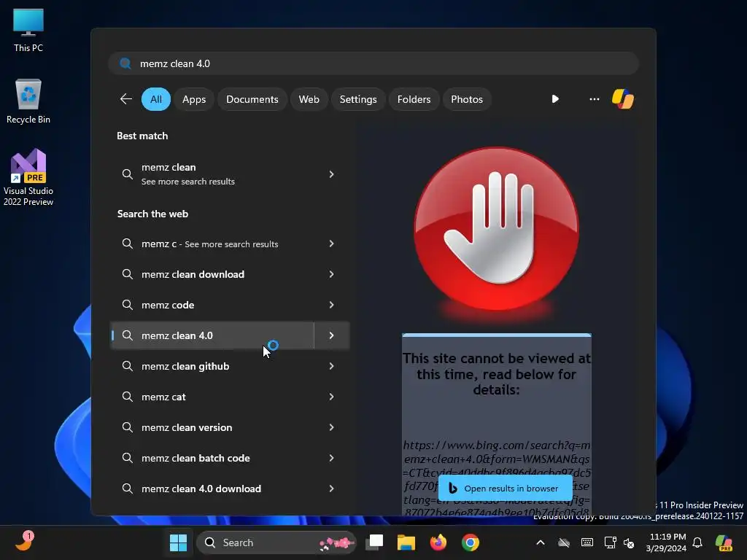Launch Visual Studio 2022 Preview shortcut
The image size is (747, 560).
click(x=28, y=177)
